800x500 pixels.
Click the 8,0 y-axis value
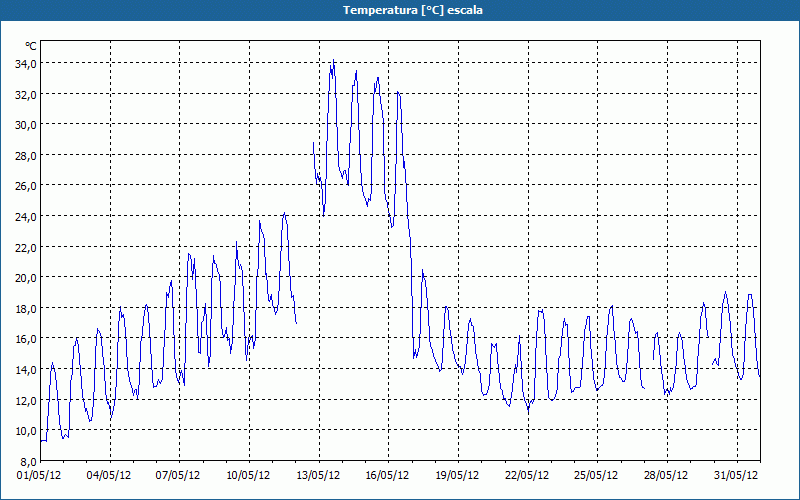click(x=27, y=462)
